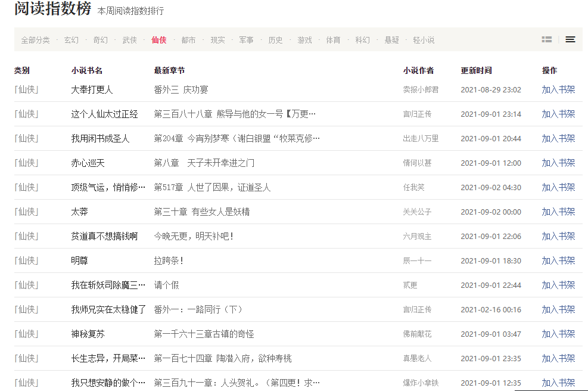Select the 悬疑 category tab

click(391, 40)
